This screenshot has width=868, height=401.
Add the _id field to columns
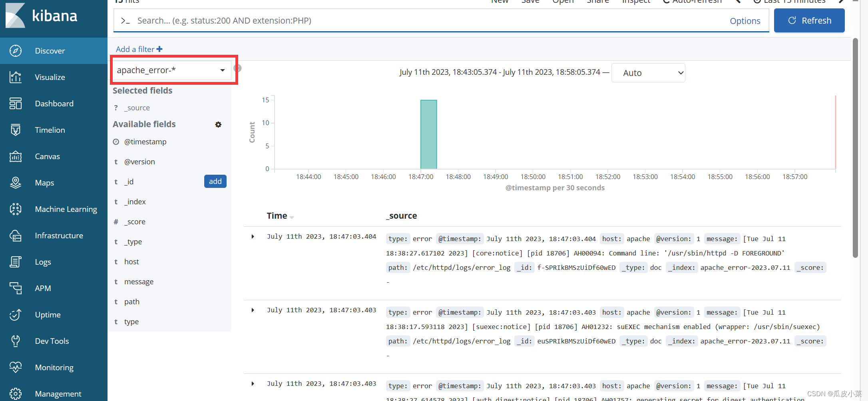tap(215, 182)
